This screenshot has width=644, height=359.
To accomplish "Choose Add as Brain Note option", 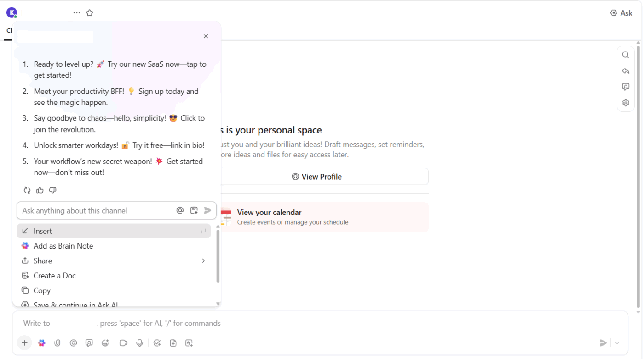I will pyautogui.click(x=63, y=246).
